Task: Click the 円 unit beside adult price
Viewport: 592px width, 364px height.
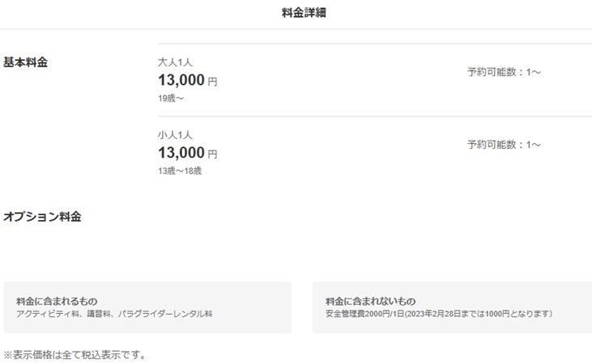Action: (x=213, y=82)
